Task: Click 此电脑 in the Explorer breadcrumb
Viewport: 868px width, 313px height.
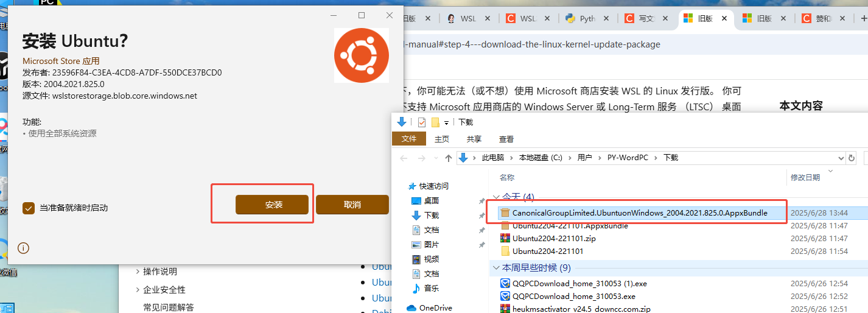Action: click(493, 158)
